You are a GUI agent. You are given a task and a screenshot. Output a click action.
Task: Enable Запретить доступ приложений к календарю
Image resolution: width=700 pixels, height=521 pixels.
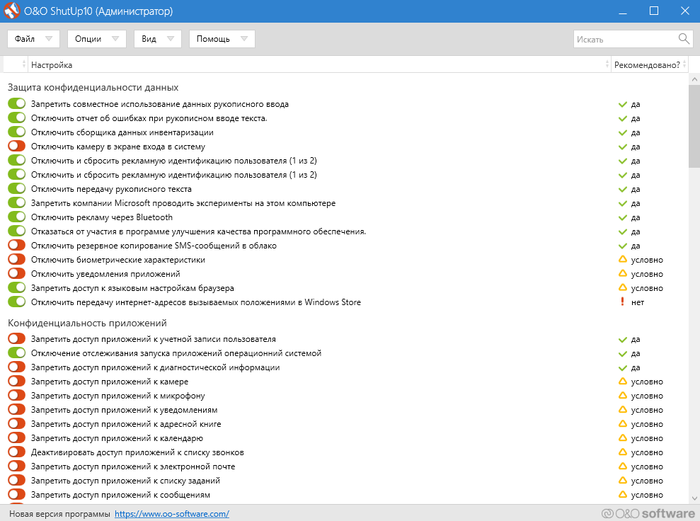click(x=17, y=438)
